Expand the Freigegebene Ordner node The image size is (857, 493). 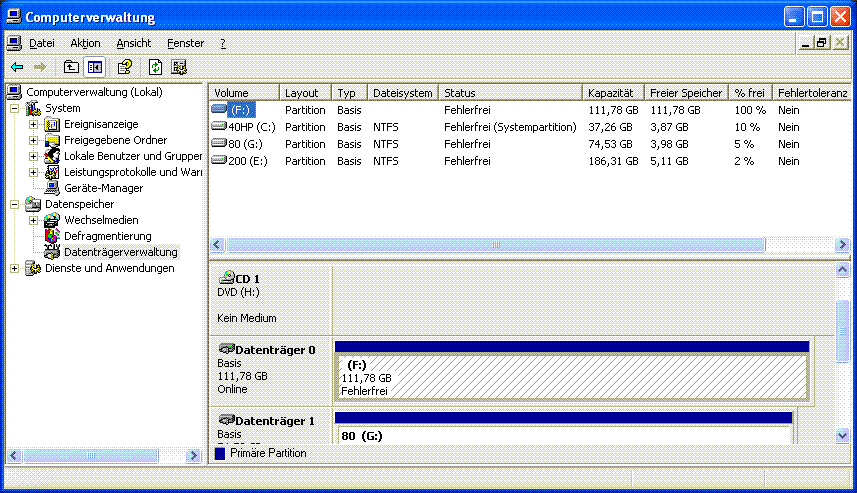pyautogui.click(x=33, y=140)
